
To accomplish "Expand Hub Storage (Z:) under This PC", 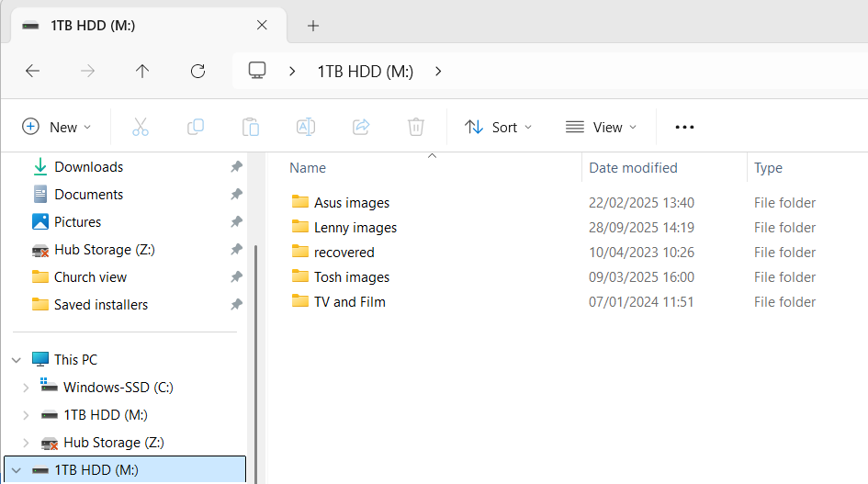I will click(x=26, y=443).
